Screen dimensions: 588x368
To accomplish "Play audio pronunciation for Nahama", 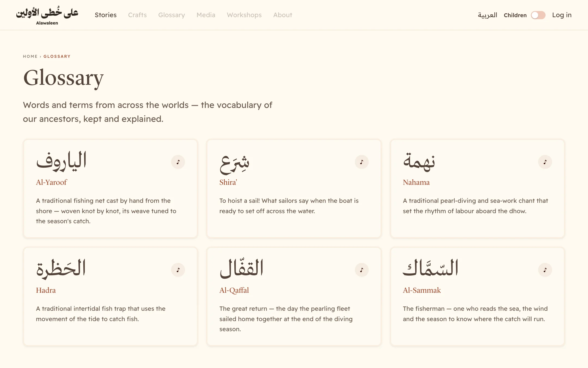I will tap(545, 162).
